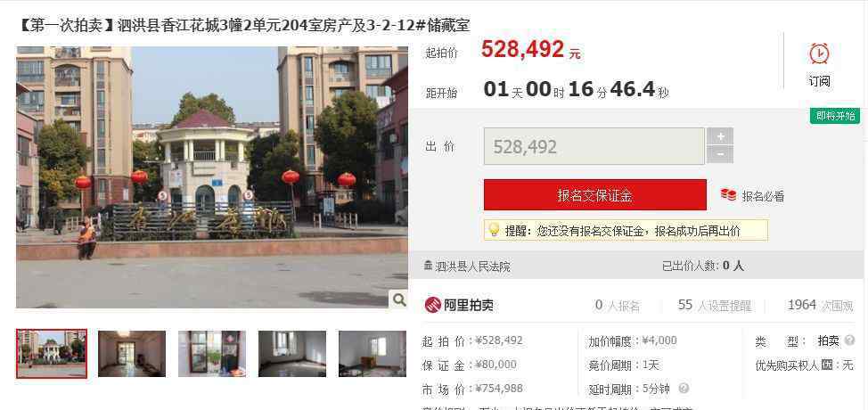The image size is (868, 410).
Task: Open the 泗洪县人民法院 court link
Action: (472, 266)
